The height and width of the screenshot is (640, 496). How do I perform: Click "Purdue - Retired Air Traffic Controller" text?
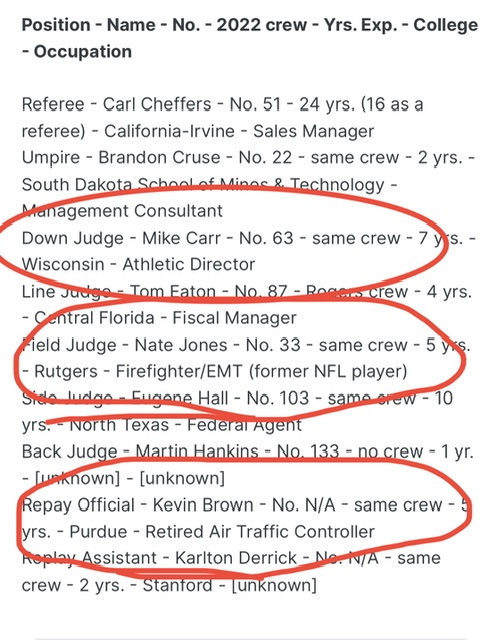[222, 532]
